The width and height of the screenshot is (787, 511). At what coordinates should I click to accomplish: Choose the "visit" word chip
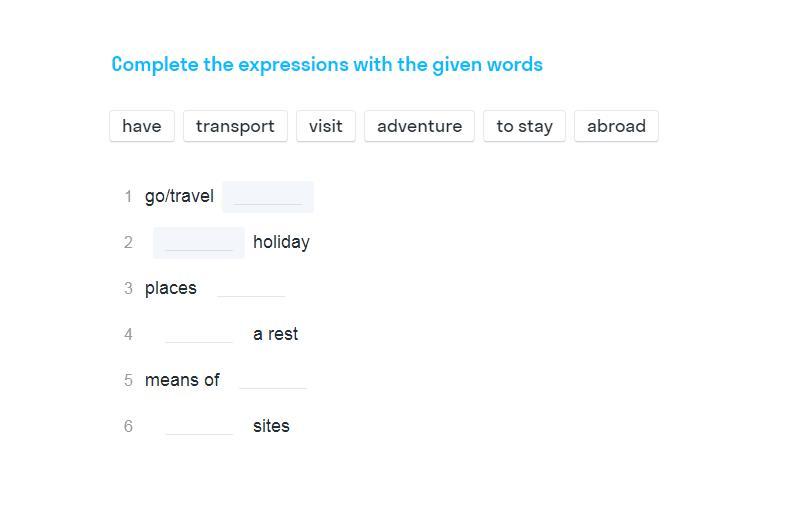325,126
